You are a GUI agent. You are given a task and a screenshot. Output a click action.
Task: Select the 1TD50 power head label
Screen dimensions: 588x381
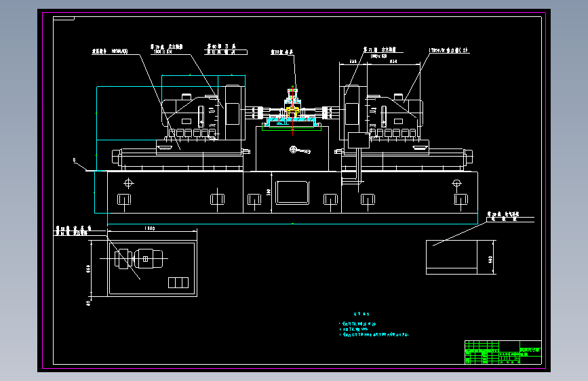coord(448,50)
